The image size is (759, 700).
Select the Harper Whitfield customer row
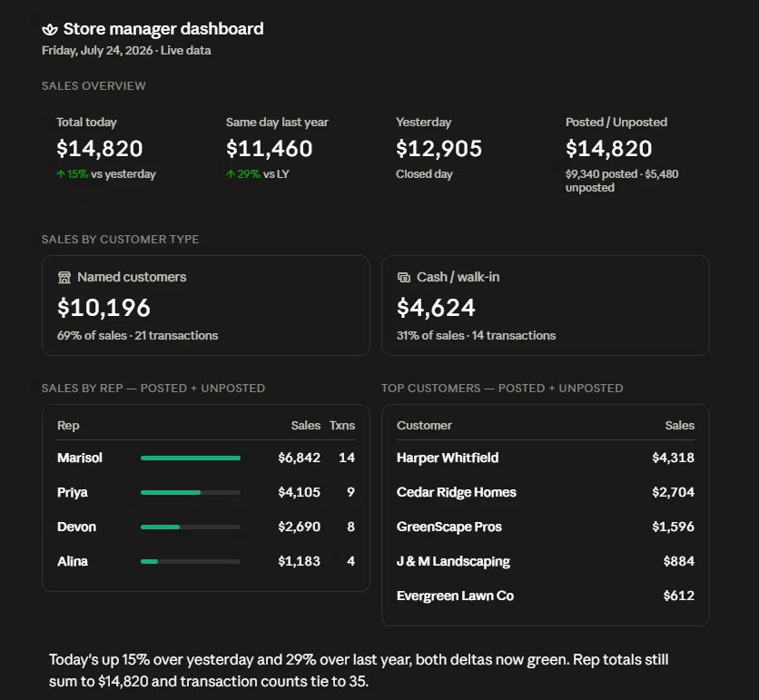(546, 458)
